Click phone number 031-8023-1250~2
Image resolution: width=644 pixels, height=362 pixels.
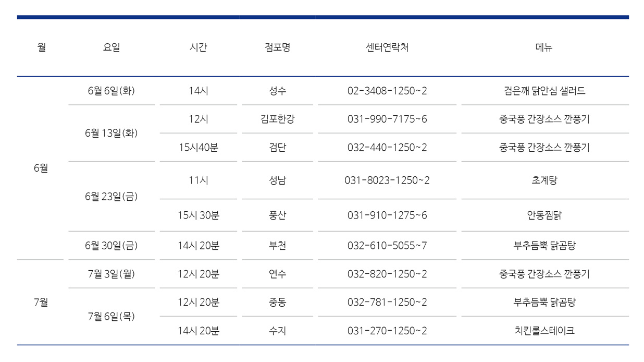(x=387, y=180)
